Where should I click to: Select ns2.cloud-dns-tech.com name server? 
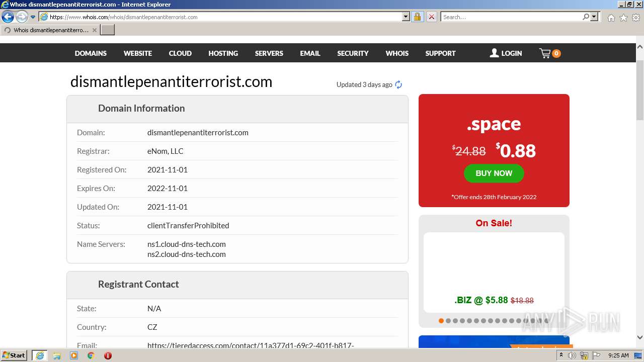(187, 254)
